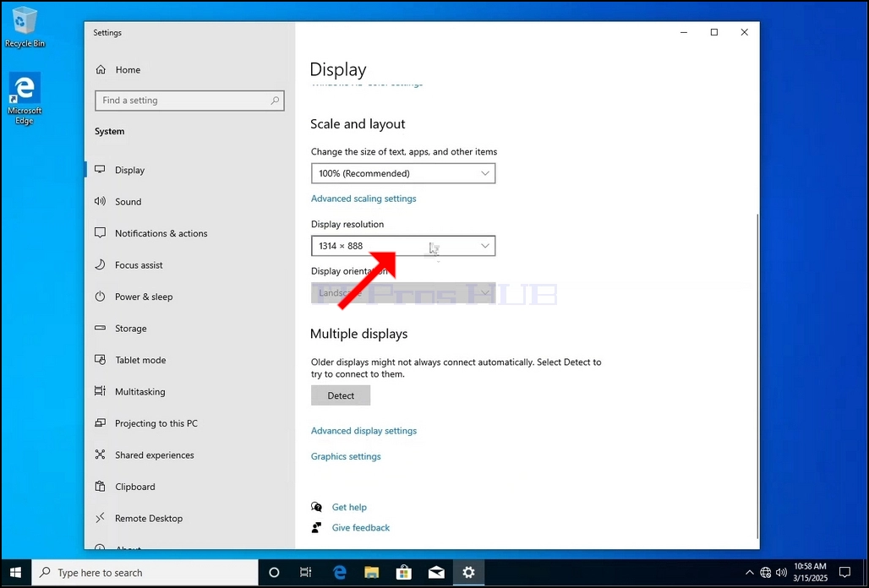Open the Display resolution dropdown
Image resolution: width=869 pixels, height=588 pixels.
[403, 246]
